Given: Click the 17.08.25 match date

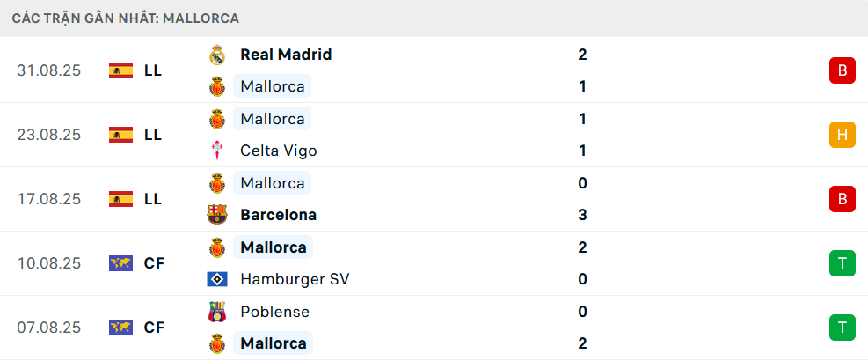Looking at the screenshot, I should 48,199.
